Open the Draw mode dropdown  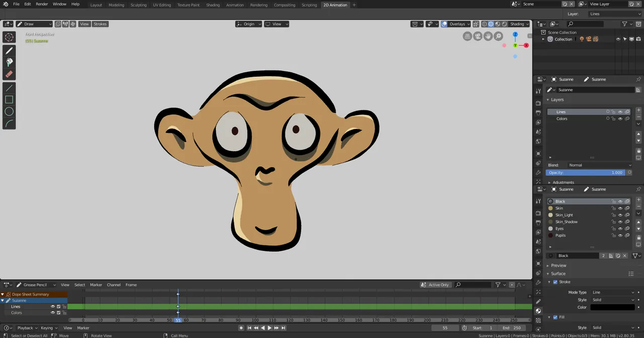pos(34,24)
